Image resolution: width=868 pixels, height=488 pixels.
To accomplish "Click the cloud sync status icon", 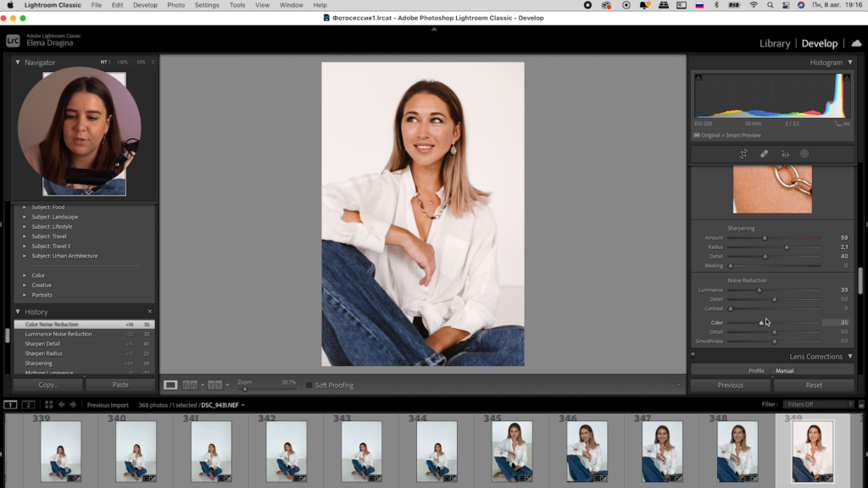I will pyautogui.click(x=856, y=43).
